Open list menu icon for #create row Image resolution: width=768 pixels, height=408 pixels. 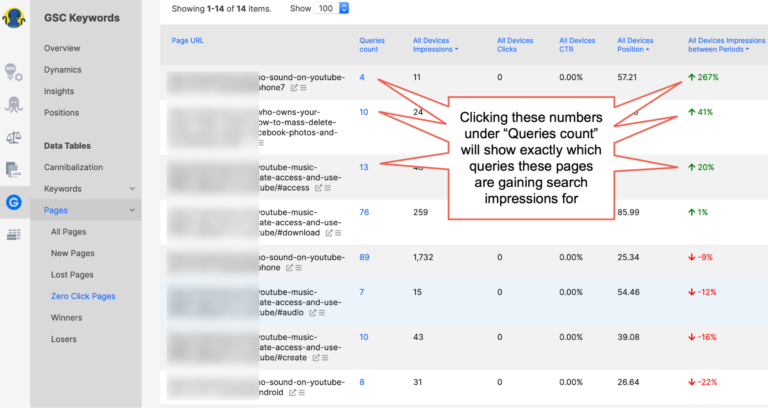coord(325,358)
